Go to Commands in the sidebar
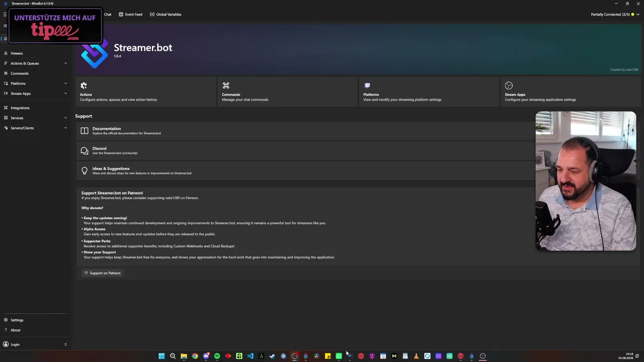 (x=35, y=73)
